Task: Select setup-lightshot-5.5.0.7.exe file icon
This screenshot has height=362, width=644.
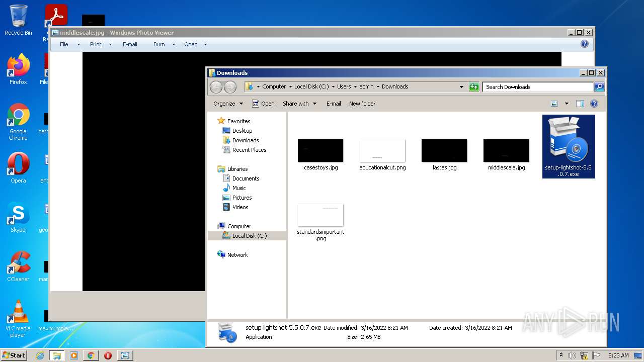Action: point(569,146)
